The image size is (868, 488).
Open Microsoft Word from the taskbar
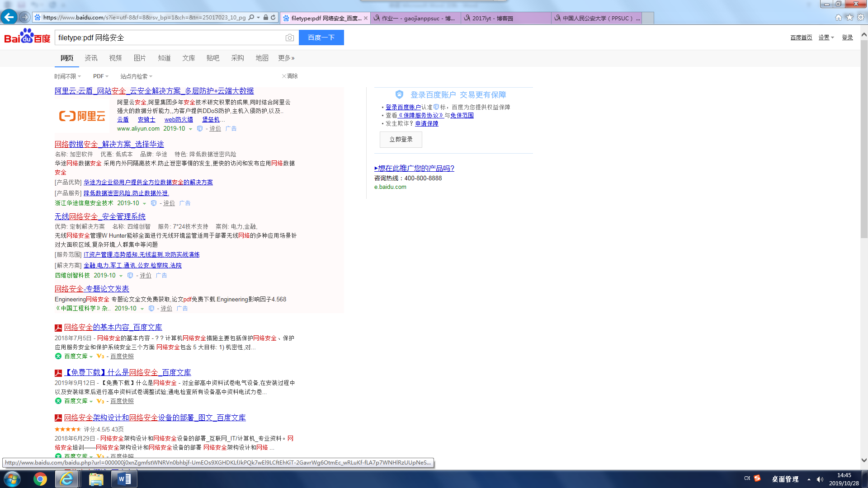pyautogui.click(x=123, y=479)
